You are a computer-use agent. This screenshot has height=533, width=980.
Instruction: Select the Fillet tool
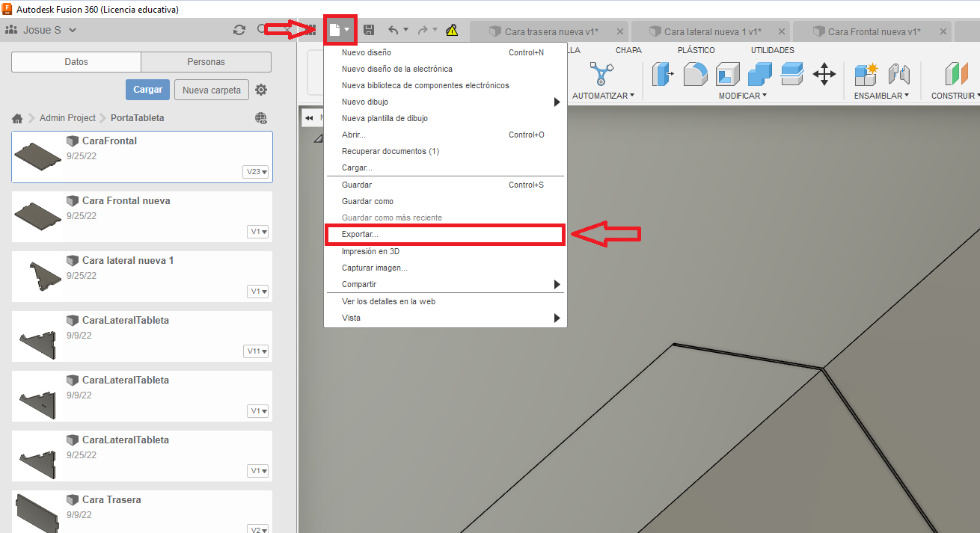point(696,74)
